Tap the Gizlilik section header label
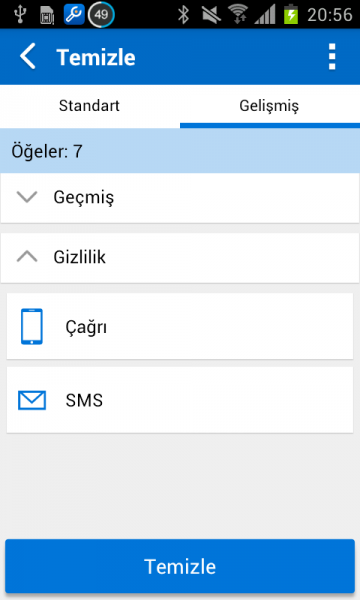This screenshot has width=360, height=600. click(x=80, y=257)
